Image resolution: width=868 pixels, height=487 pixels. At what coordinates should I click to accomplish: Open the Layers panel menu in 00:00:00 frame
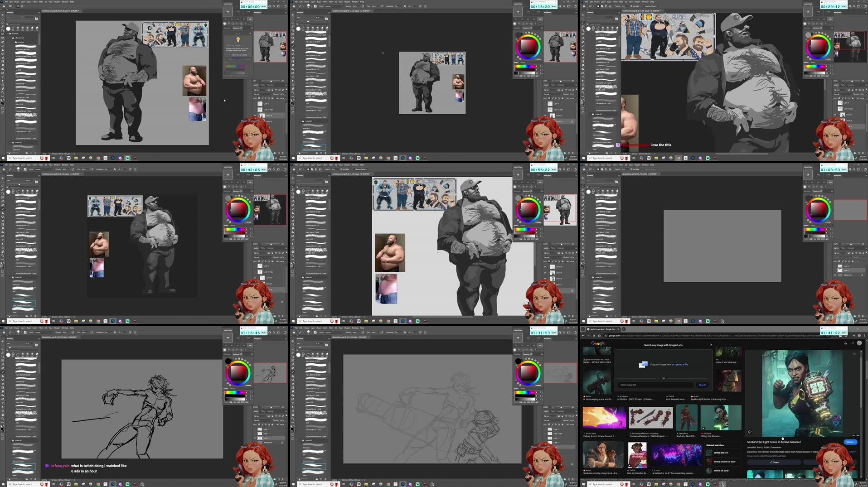pyautogui.click(x=285, y=85)
